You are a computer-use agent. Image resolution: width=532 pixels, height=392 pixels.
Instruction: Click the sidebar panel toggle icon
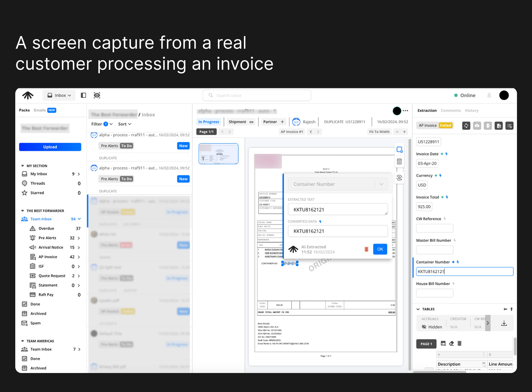coord(83,95)
